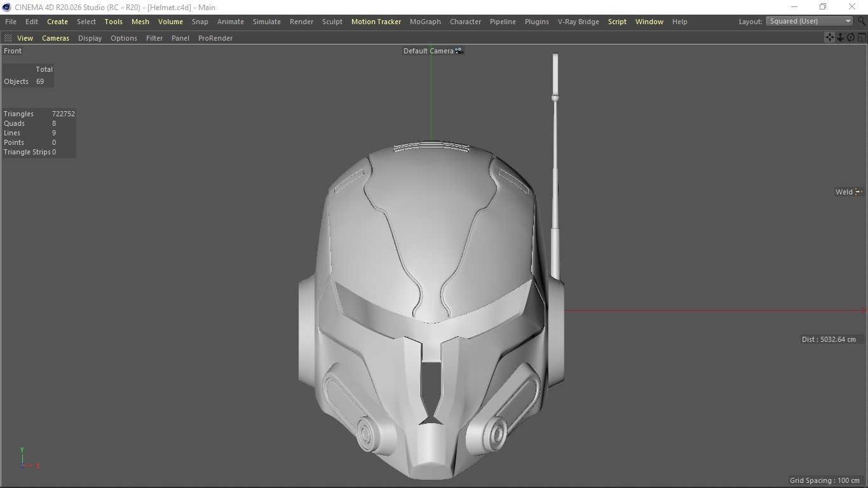Click the Cinema 4D application logo icon
This screenshot has width=868, height=488.
(x=6, y=7)
